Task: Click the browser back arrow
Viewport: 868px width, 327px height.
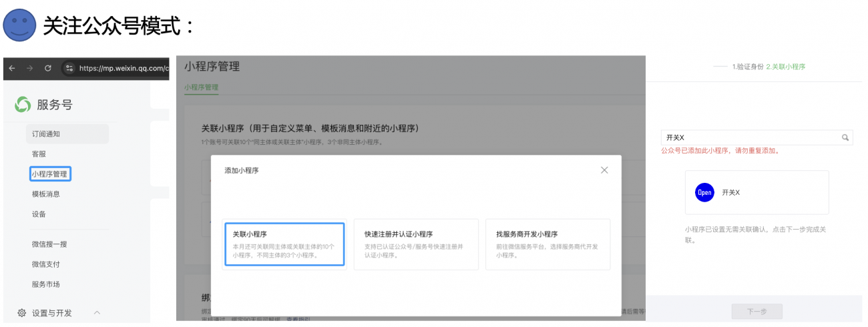Action: pyautogui.click(x=12, y=68)
